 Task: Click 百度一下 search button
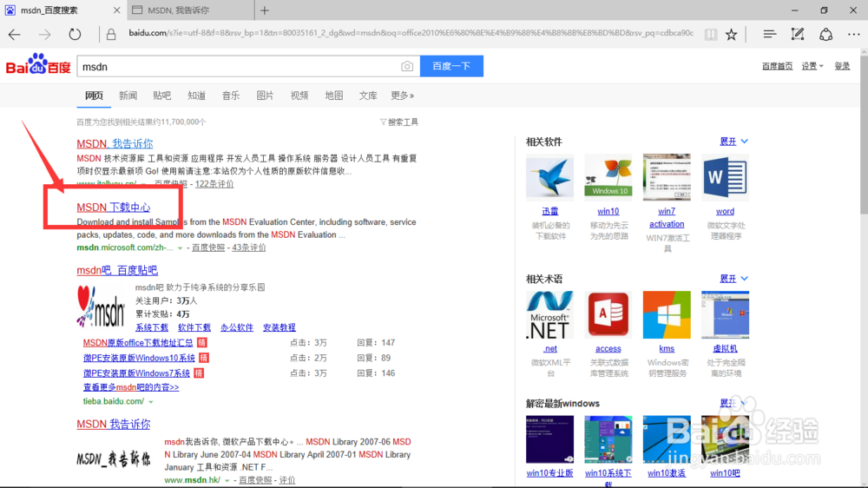(451, 66)
